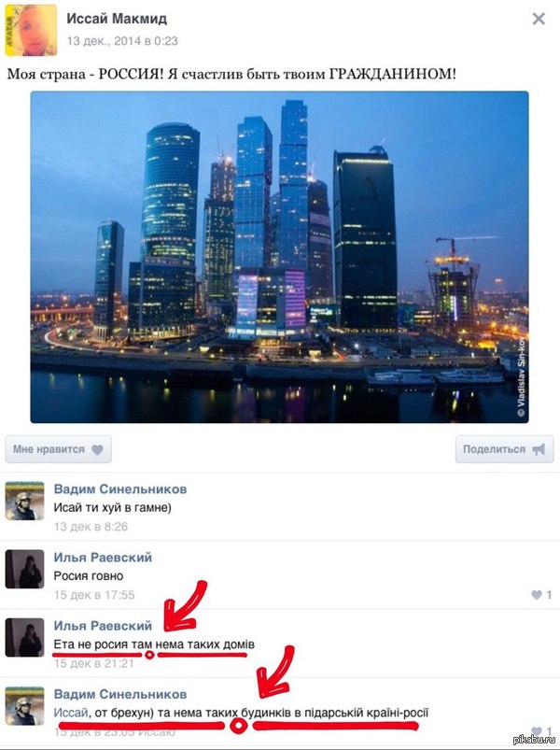Open Илья Раевский name above 'Ета не росия'
This screenshot has height=750, width=560.
coord(103,626)
